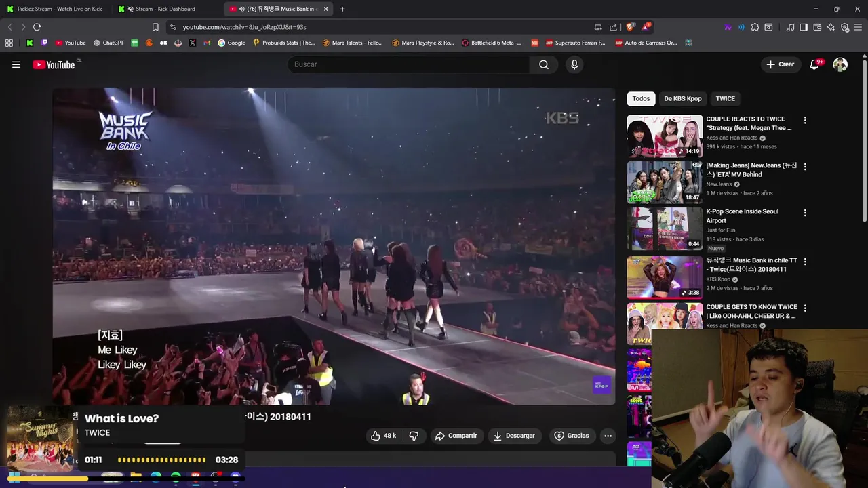
Task: Bookmark this page with the bookmark icon
Action: coord(155,27)
